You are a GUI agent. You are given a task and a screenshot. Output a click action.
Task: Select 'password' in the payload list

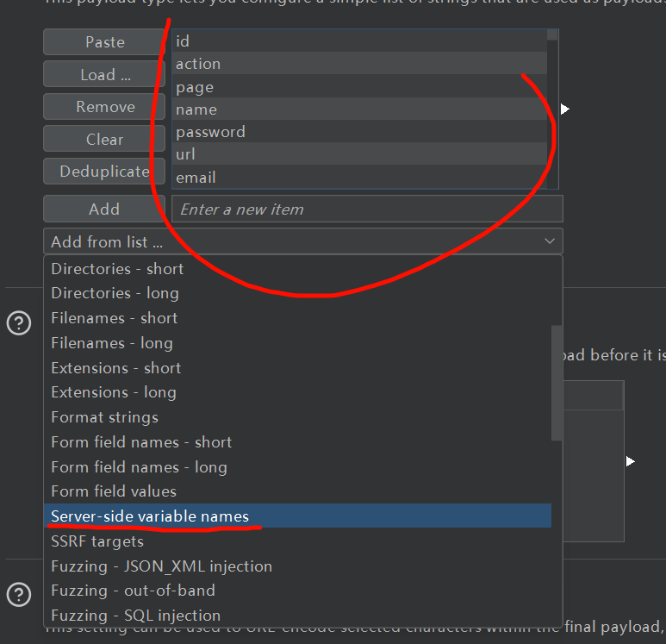(210, 132)
